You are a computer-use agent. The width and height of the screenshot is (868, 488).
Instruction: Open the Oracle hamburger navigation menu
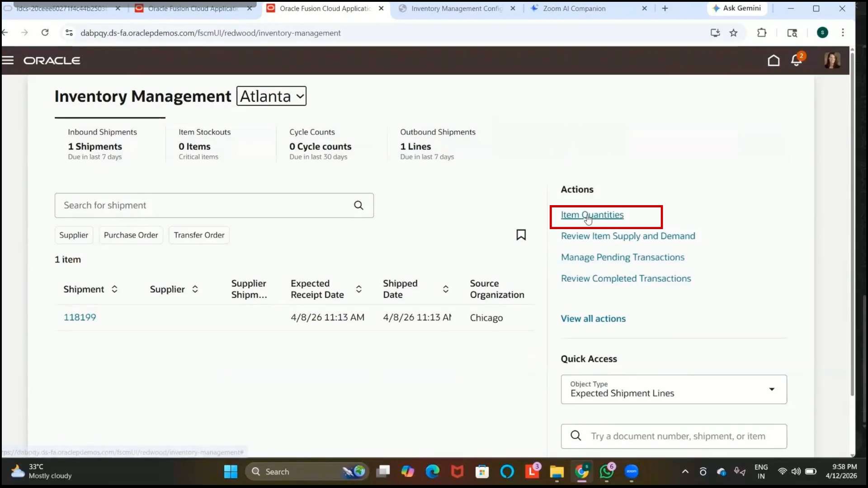pyautogui.click(x=8, y=60)
